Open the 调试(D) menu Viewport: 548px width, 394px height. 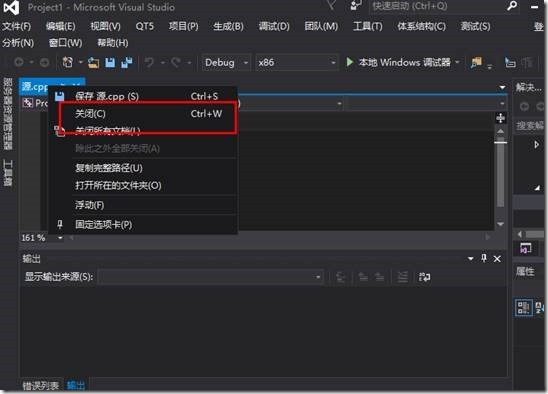274,27
